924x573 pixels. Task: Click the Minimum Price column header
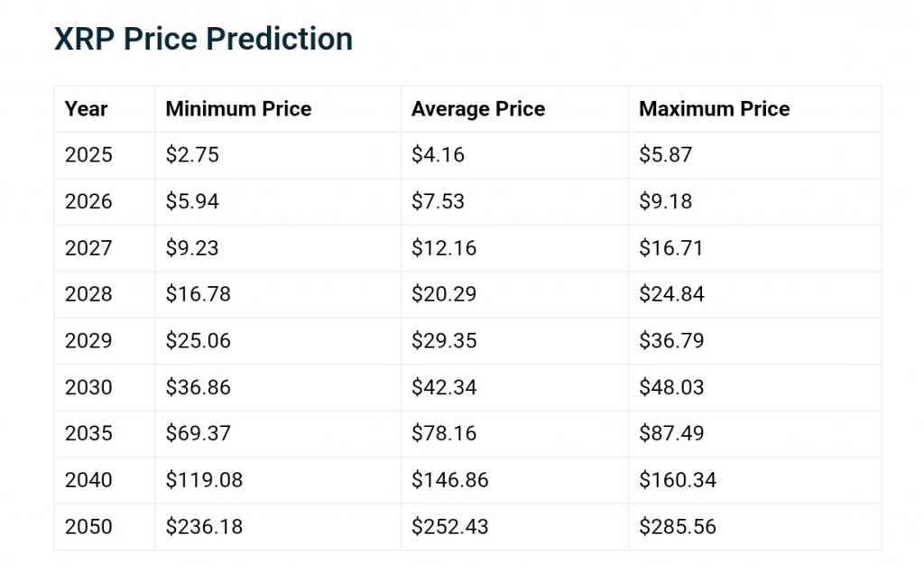(238, 109)
